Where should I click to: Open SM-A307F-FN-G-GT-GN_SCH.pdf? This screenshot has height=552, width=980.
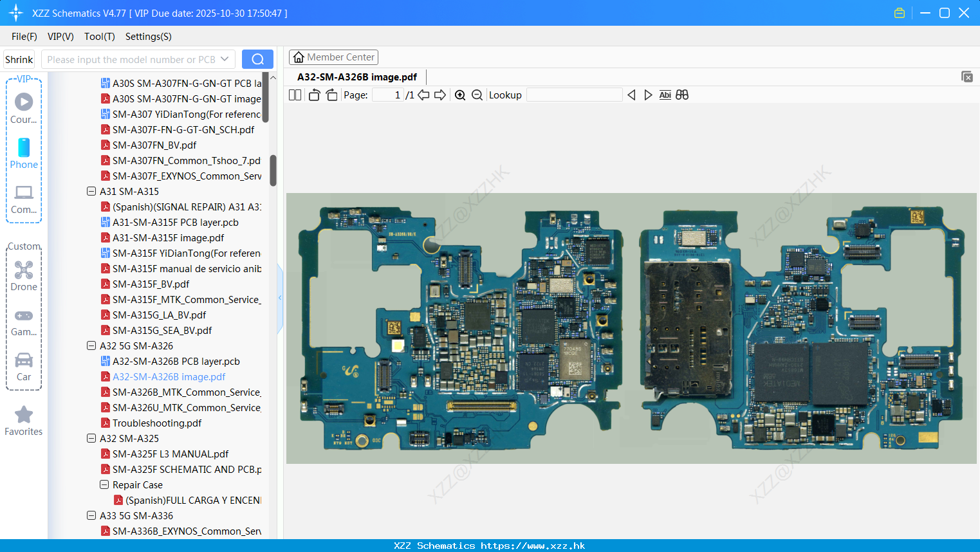183,129
